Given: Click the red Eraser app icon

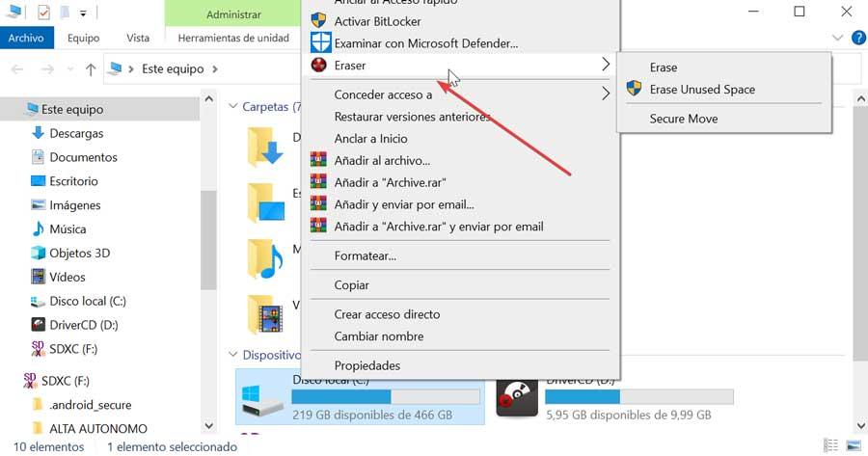Looking at the screenshot, I should click(319, 65).
